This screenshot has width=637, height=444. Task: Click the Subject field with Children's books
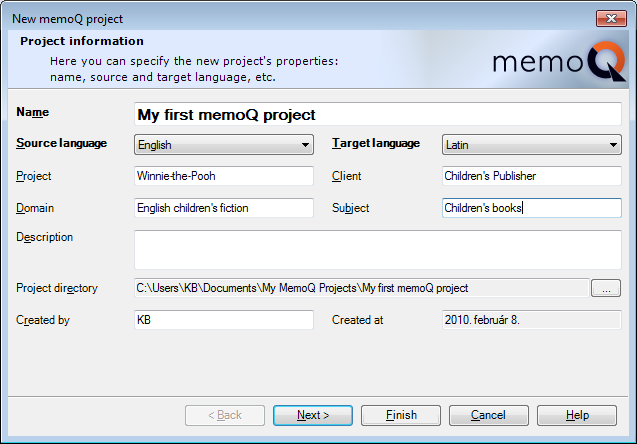click(x=532, y=208)
